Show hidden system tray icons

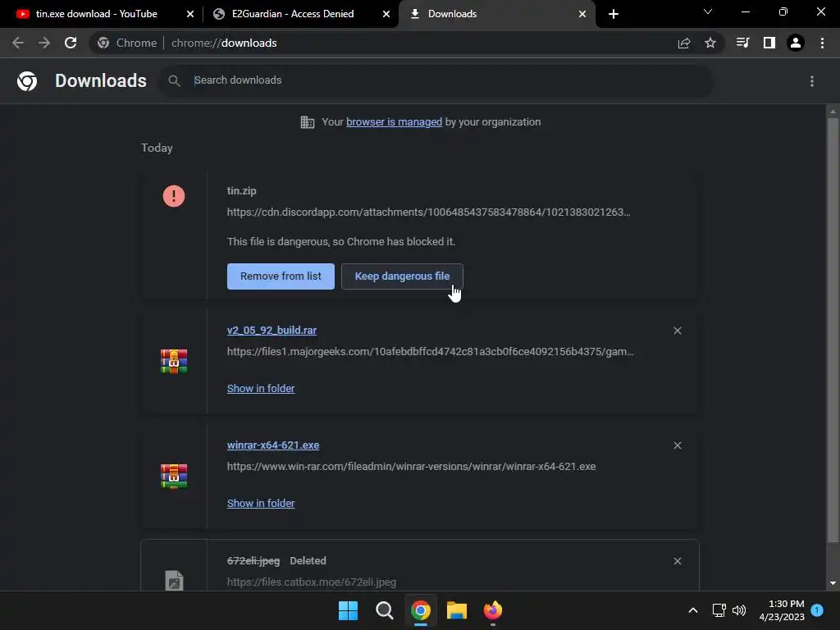(x=692, y=610)
